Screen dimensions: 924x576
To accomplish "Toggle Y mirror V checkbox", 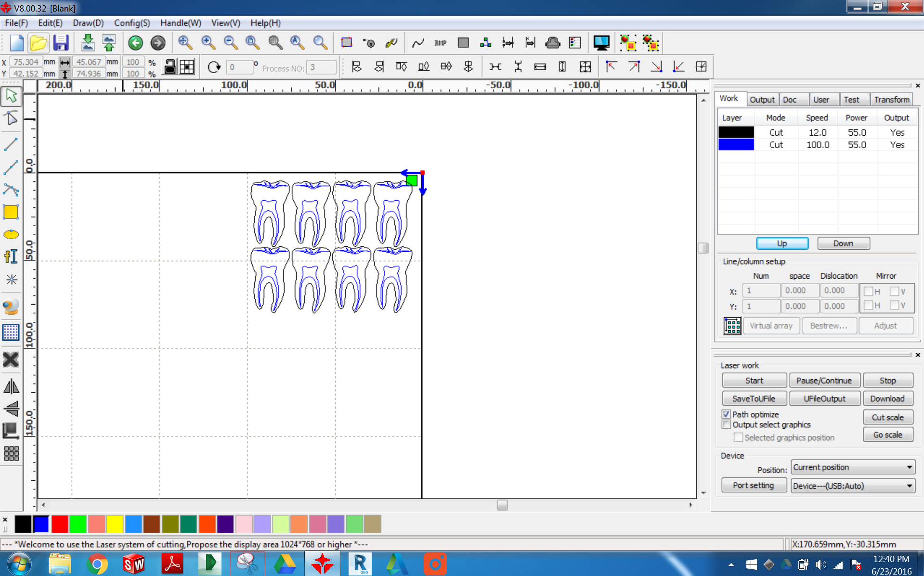I will [x=894, y=305].
